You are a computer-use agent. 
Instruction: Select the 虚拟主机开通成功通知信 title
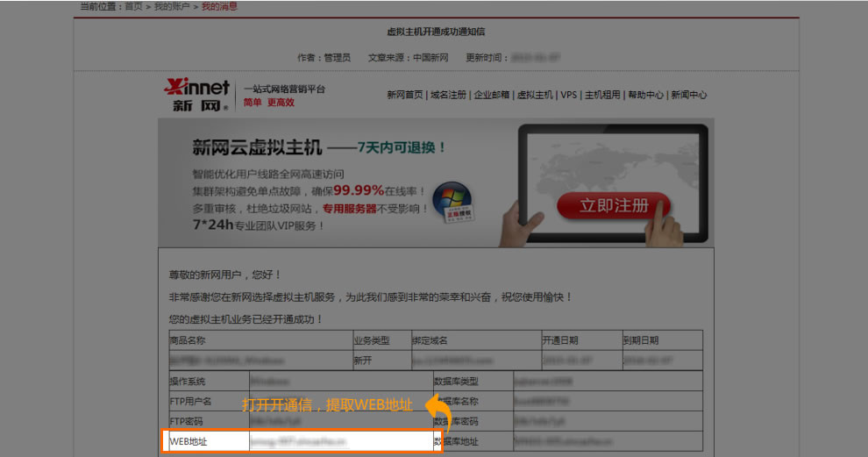[x=436, y=32]
